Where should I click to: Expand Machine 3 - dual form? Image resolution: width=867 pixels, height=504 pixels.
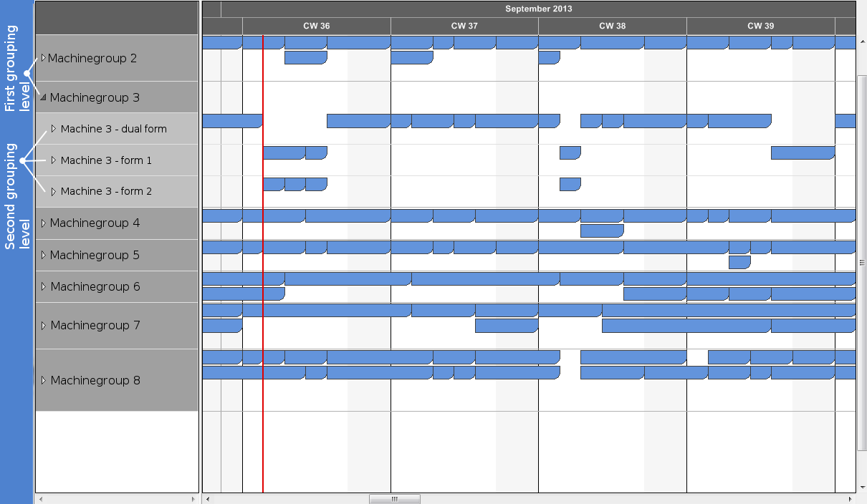coord(53,129)
